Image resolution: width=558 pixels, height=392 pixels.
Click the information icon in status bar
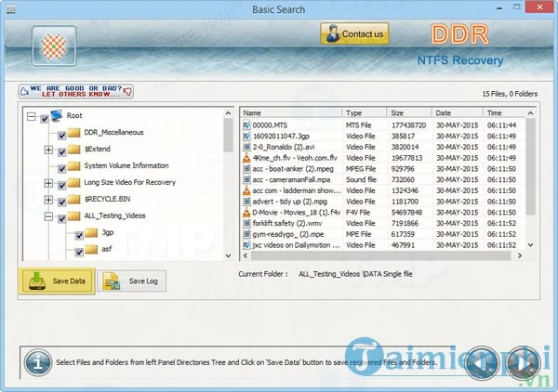point(38,362)
